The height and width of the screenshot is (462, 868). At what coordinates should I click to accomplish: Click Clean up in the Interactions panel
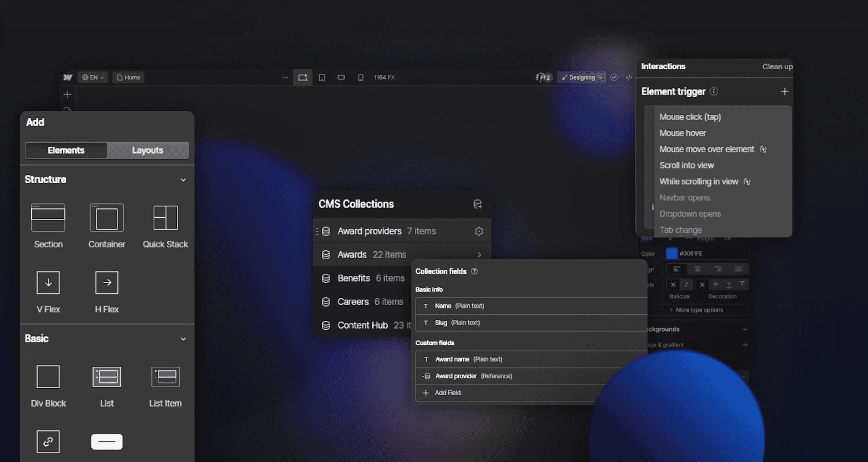click(x=777, y=67)
